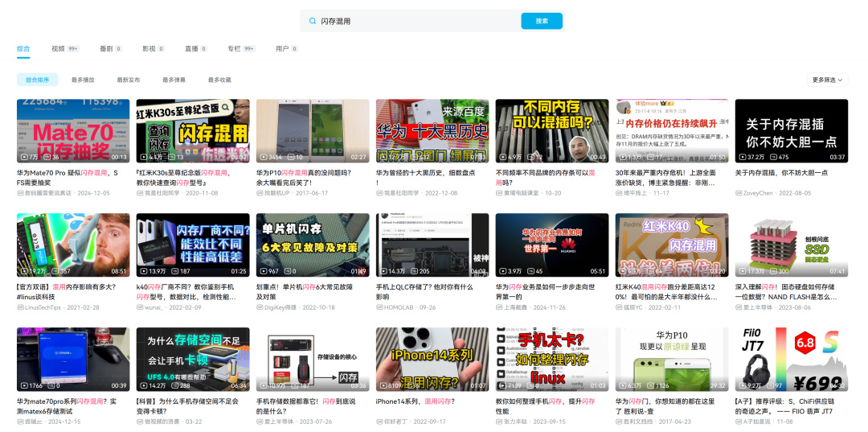The width and height of the screenshot is (868, 432).
Task: Switch to the 直播 tab
Action: click(196, 49)
